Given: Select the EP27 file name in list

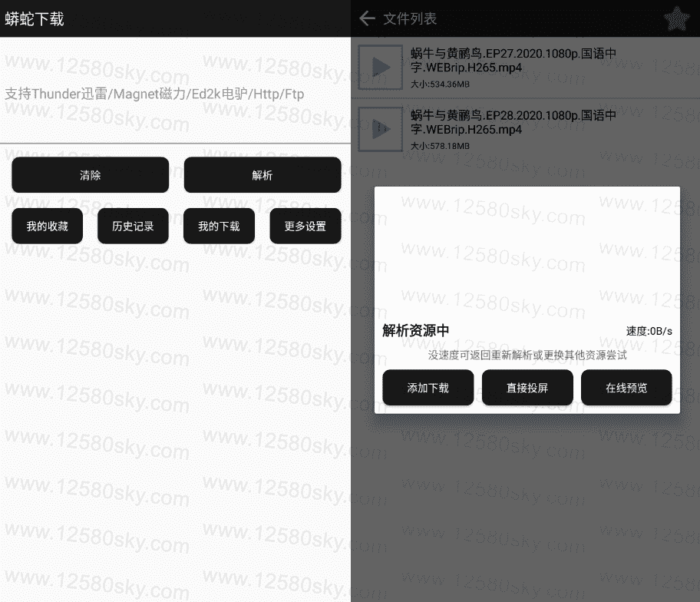Looking at the screenshot, I should click(513, 61).
